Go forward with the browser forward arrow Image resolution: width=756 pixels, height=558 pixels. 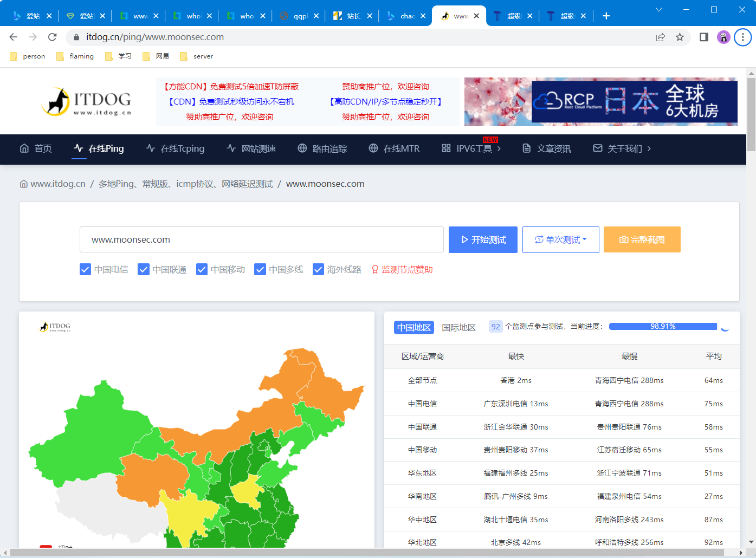click(33, 37)
